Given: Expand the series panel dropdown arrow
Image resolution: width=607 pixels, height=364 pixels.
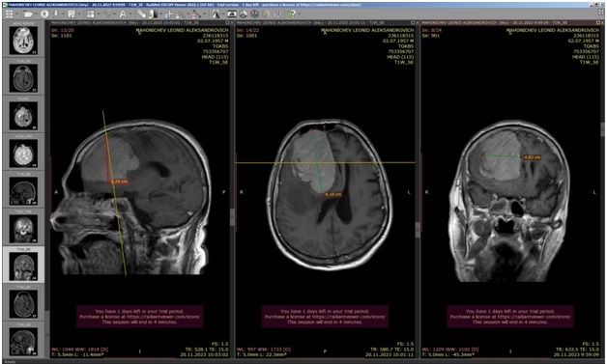Looking at the screenshot, I should click(x=17, y=14).
